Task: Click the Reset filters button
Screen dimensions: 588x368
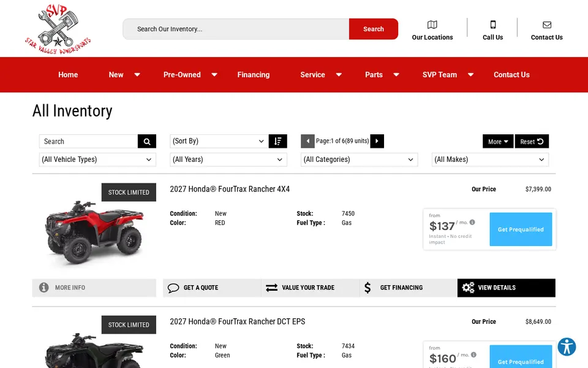Action: pyautogui.click(x=532, y=142)
